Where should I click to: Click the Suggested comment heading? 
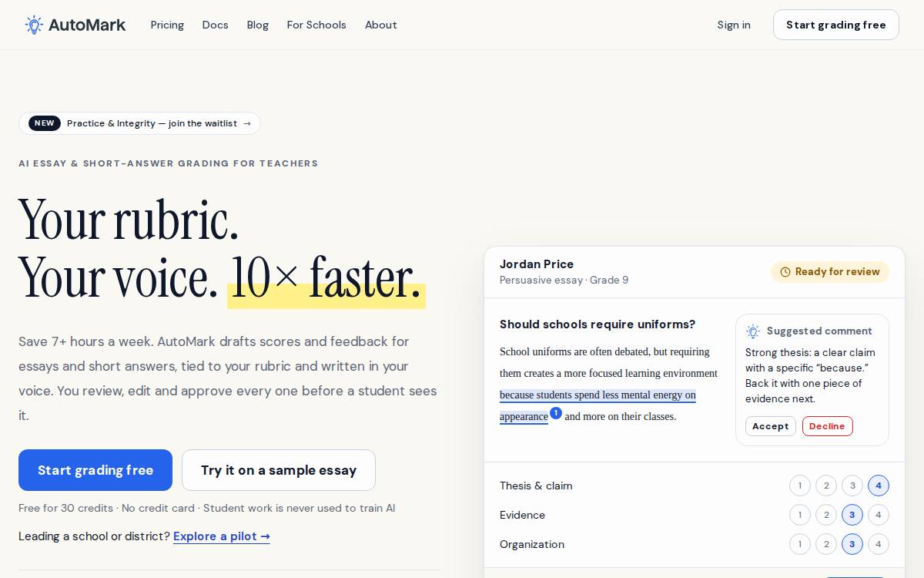819,331
